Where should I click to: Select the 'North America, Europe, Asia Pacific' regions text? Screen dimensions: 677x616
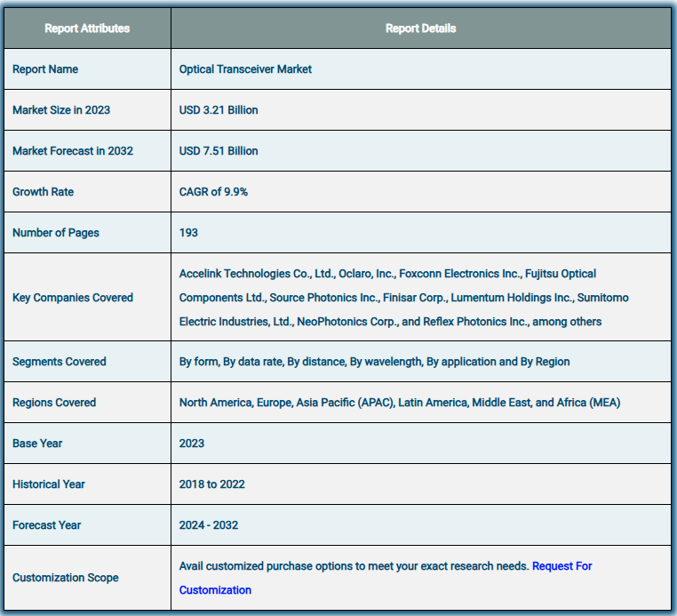coord(400,403)
